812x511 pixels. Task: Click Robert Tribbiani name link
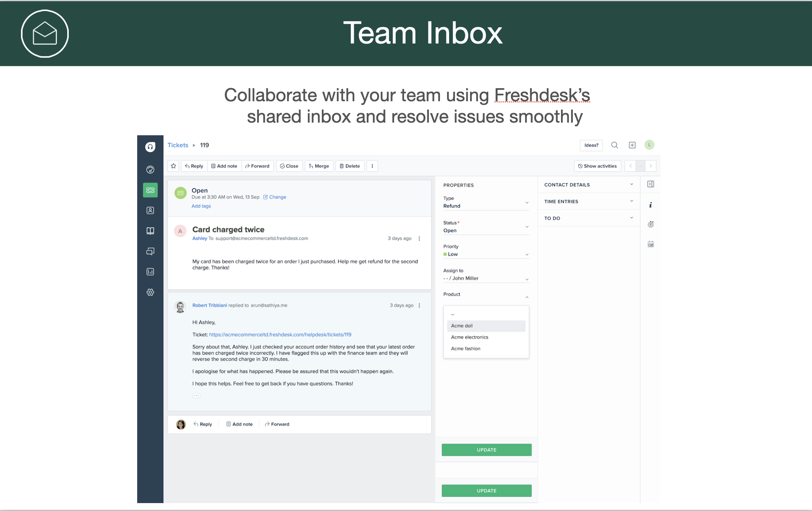[x=210, y=305]
